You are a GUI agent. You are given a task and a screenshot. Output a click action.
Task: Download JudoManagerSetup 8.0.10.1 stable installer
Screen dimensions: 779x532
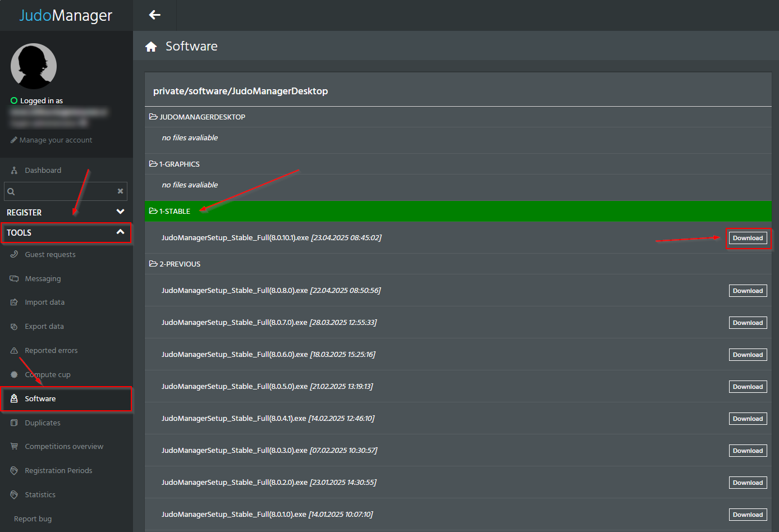click(748, 238)
